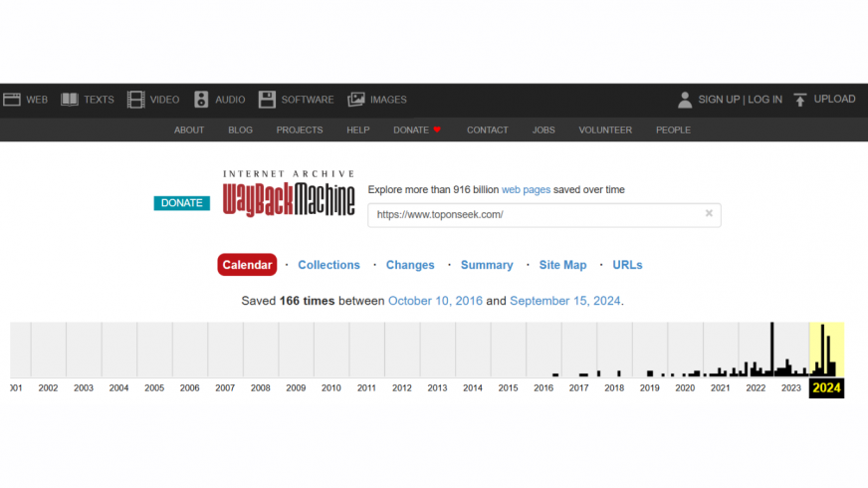Open the Volunteer menu item

[x=605, y=129]
